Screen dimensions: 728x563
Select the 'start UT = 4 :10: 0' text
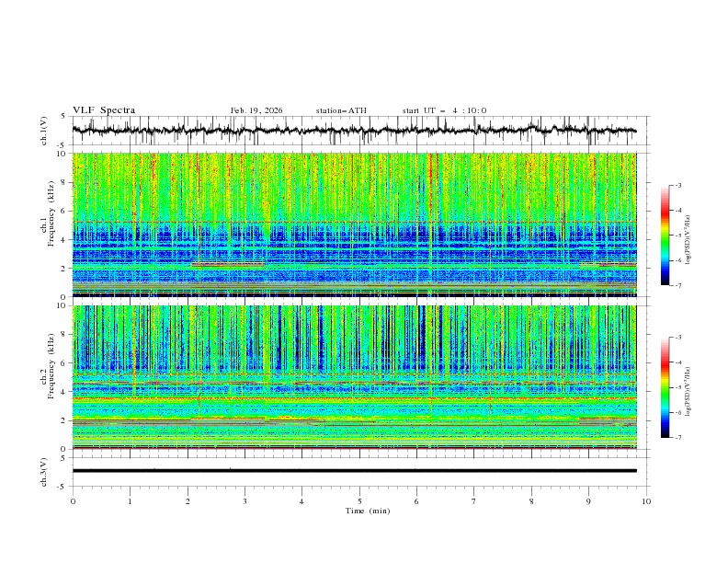pyautogui.click(x=444, y=110)
